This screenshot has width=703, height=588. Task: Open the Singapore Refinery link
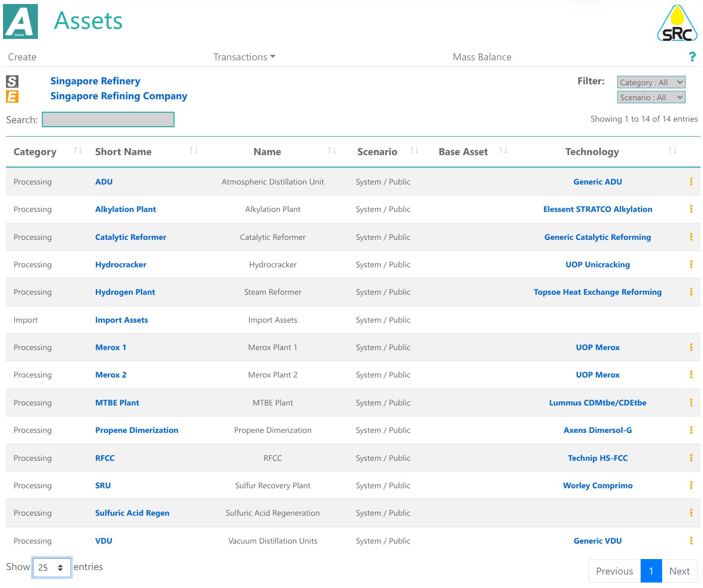click(x=95, y=81)
